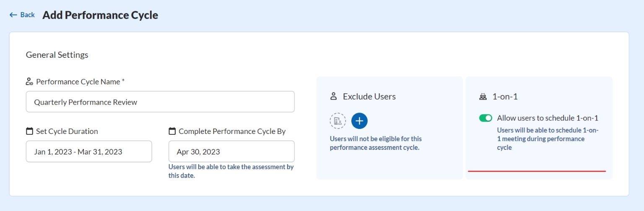Select the dashed placeholder user icon

point(338,121)
